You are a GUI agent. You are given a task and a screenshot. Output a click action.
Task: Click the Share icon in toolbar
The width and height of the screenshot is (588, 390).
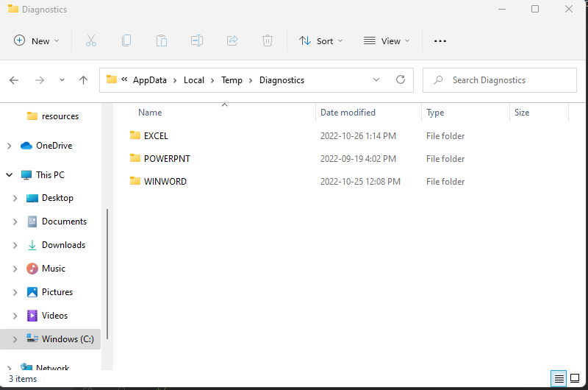tap(232, 41)
